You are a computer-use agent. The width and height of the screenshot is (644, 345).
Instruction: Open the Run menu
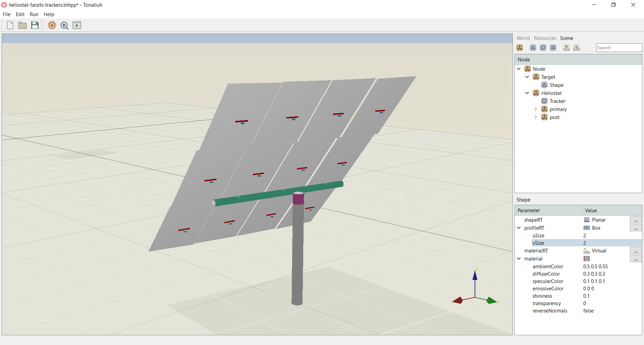[x=34, y=14]
